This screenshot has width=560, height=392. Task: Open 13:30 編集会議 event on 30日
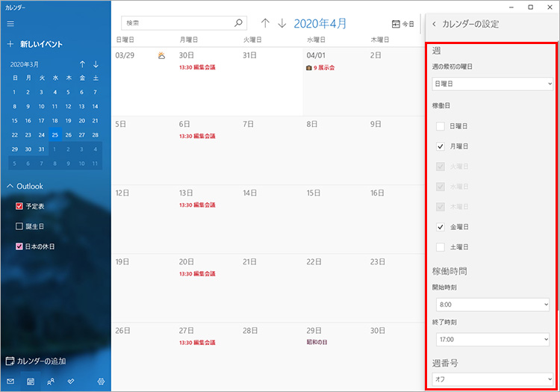pos(197,67)
